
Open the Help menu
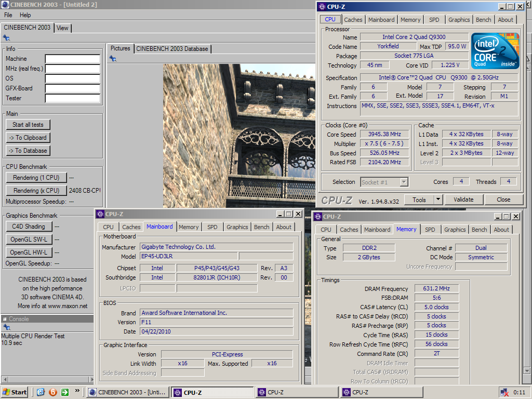coord(25,15)
